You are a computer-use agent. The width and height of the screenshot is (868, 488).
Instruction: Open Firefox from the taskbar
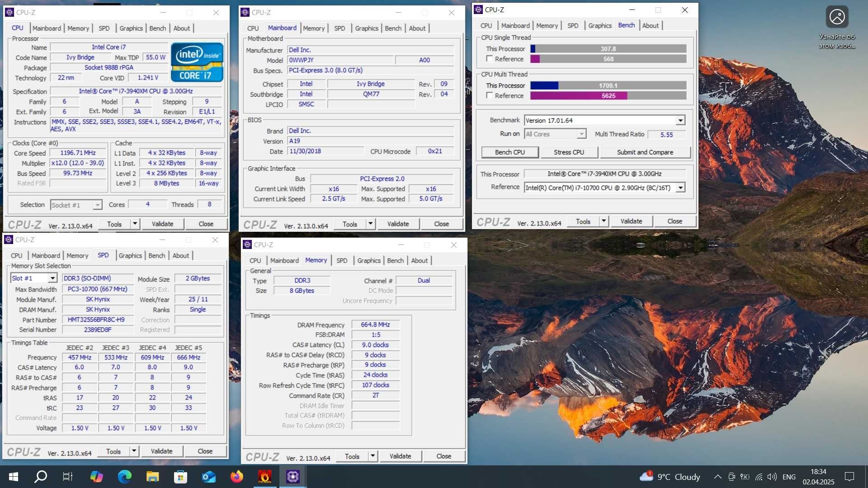[236, 477]
